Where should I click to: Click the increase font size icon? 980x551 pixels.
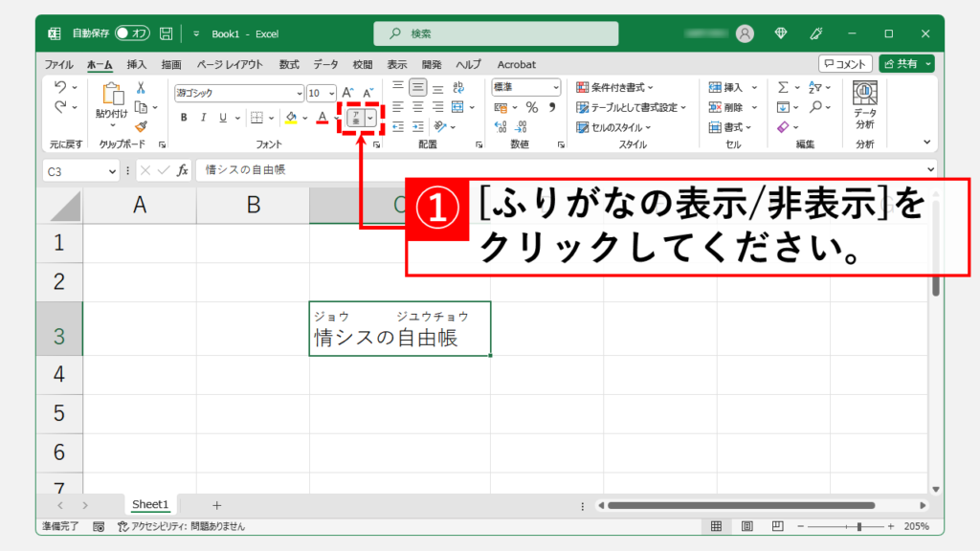[346, 93]
